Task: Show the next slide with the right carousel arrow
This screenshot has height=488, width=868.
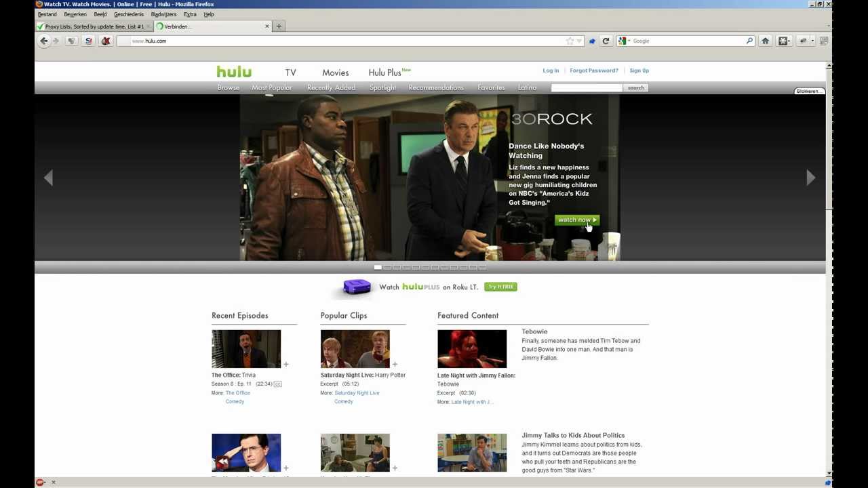Action: coord(810,178)
